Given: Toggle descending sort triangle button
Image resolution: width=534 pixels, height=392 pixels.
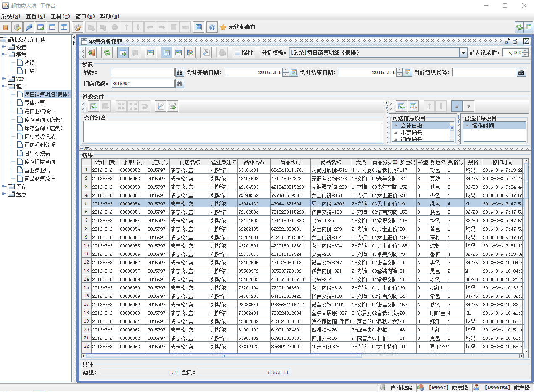Looking at the screenshot, I should tap(469, 106).
